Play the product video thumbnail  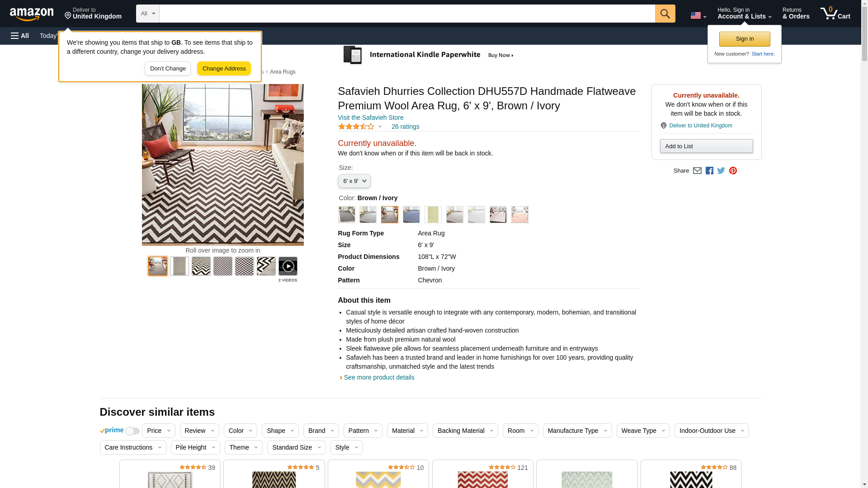tap(288, 266)
